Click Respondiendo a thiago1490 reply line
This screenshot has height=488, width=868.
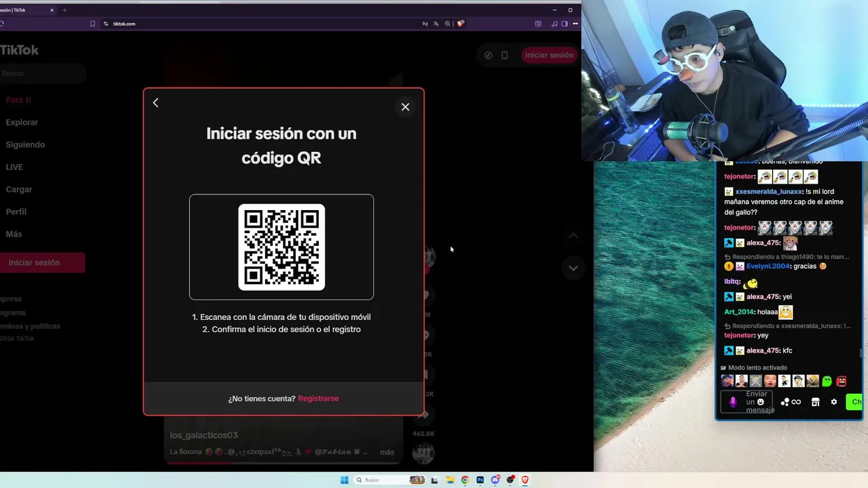click(787, 257)
